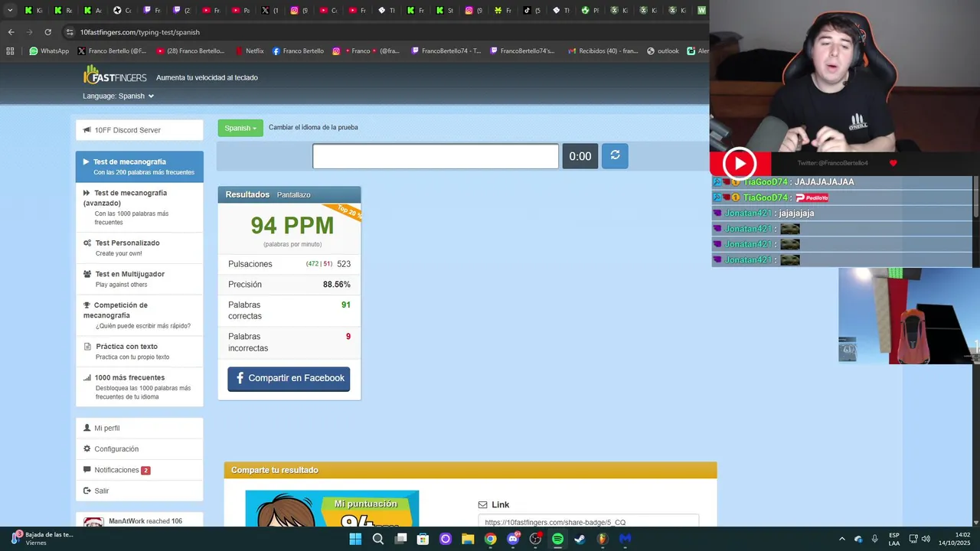980x551 pixels.
Task: Open Configuración settings link
Action: [x=139, y=449]
